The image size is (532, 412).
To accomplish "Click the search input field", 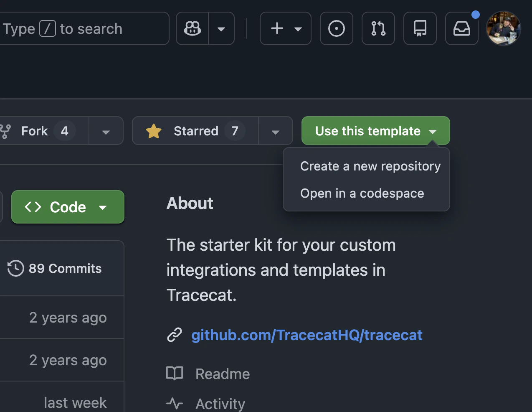I will 84,28.
